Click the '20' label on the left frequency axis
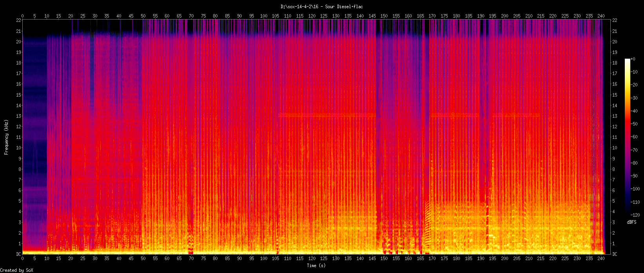Screen dimensions: 644x273 (x=18, y=41)
